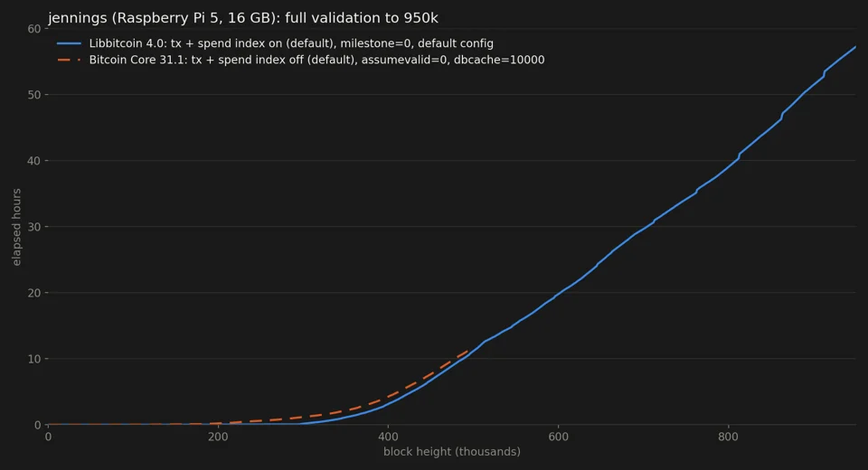Click y-axis tick label 60
This screenshot has height=470, width=868.
point(34,29)
